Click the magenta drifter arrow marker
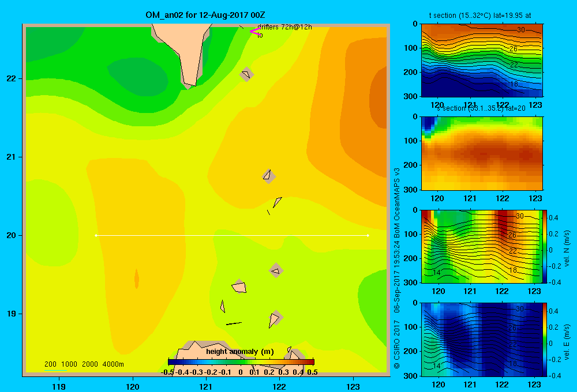The image size is (577, 392). (254, 32)
